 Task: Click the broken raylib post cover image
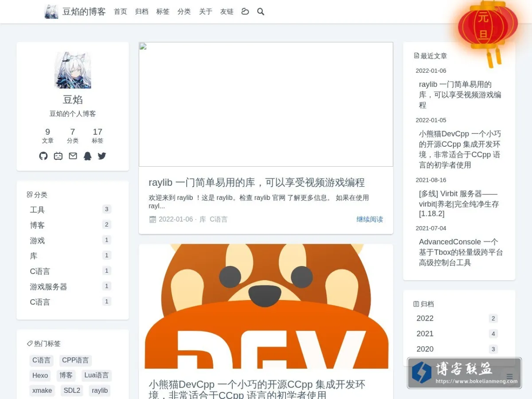coord(266,104)
